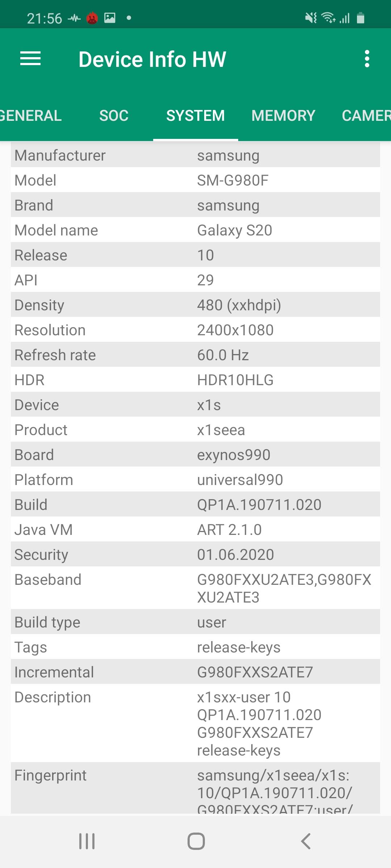This screenshot has width=391, height=868.
Task: Tap the battery icon in status bar
Action: click(360, 18)
